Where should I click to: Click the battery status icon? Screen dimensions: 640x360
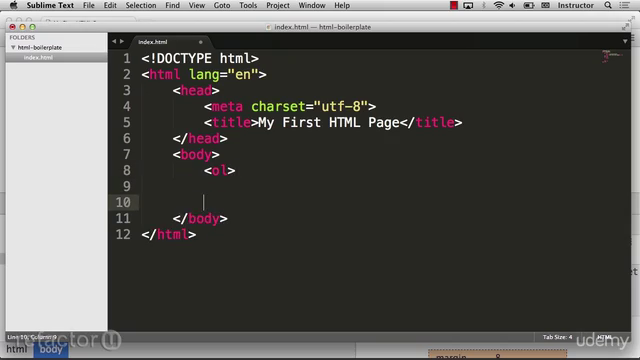pos(529,5)
